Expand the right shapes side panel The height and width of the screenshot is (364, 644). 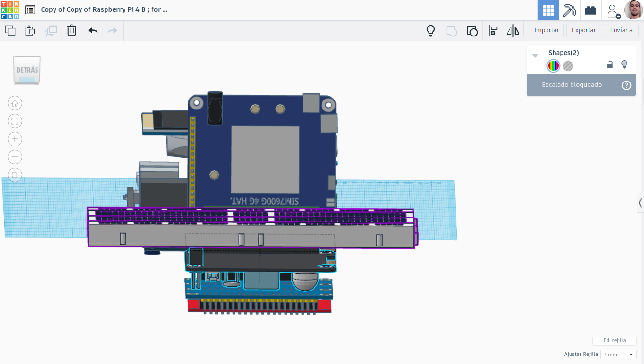click(x=640, y=203)
